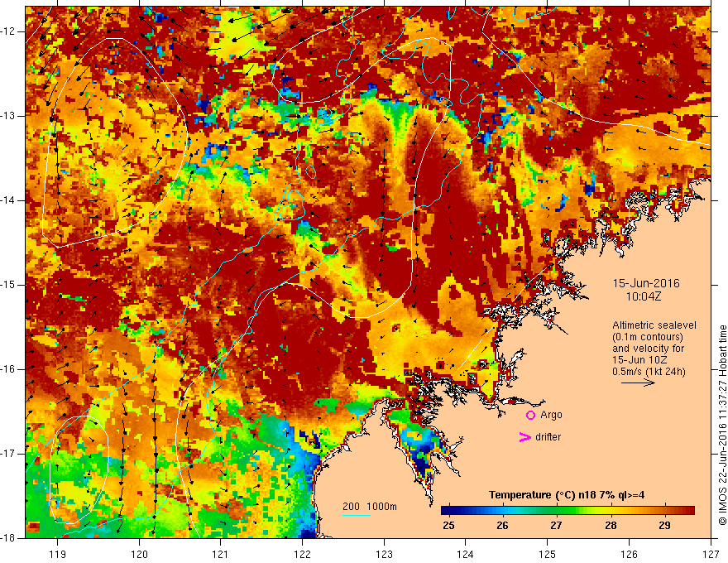Click the 'and velocity for' caption line

648,348
